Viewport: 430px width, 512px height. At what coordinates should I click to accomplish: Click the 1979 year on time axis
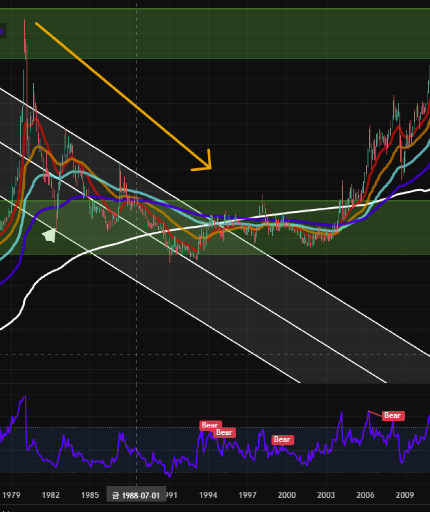coord(11,495)
